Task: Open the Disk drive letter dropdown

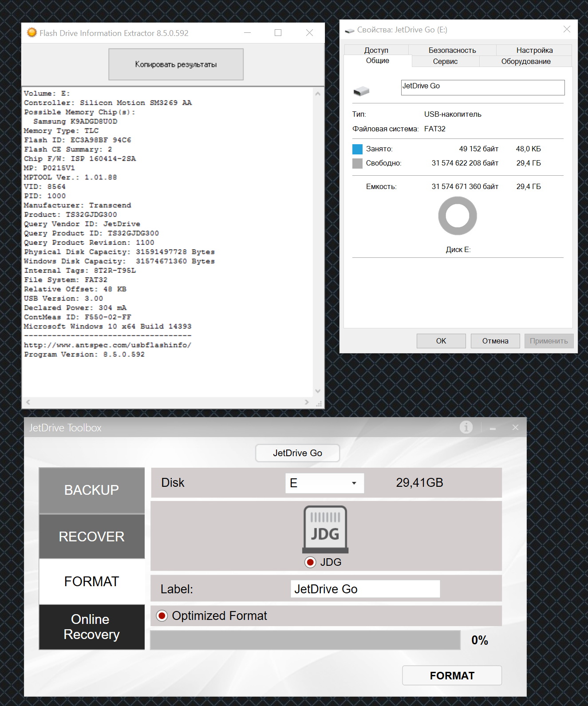Action: [x=324, y=483]
